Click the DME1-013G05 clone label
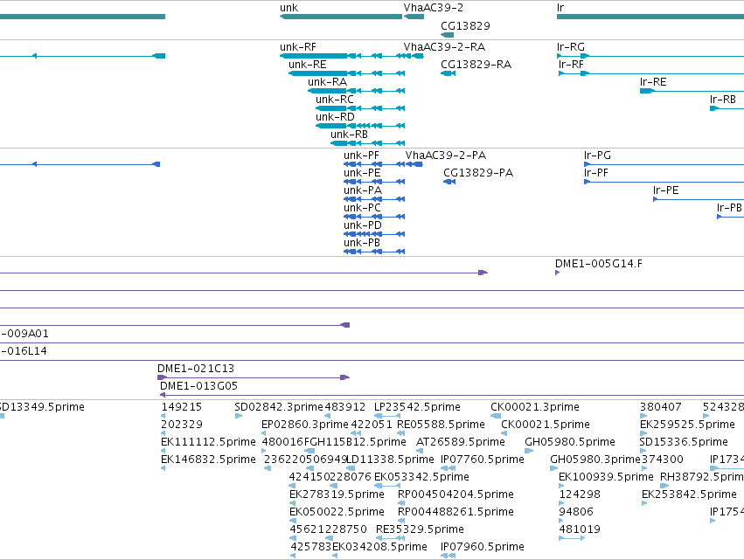 [198, 386]
